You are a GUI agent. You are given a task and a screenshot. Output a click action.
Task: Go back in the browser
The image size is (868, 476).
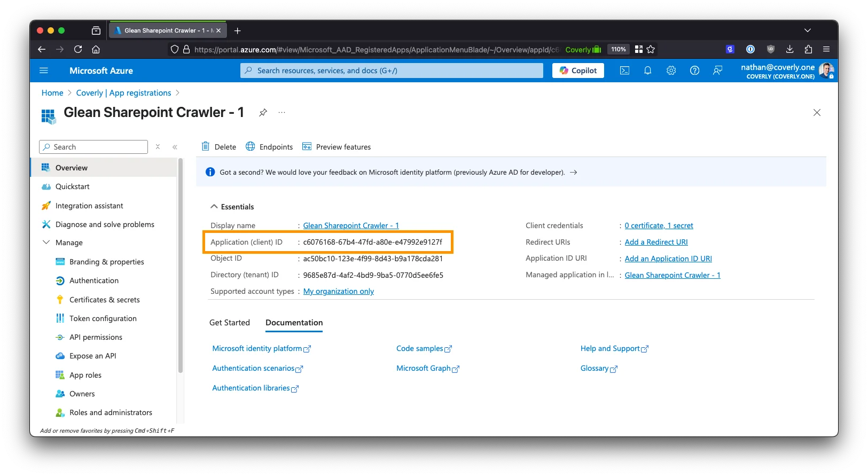coord(42,49)
